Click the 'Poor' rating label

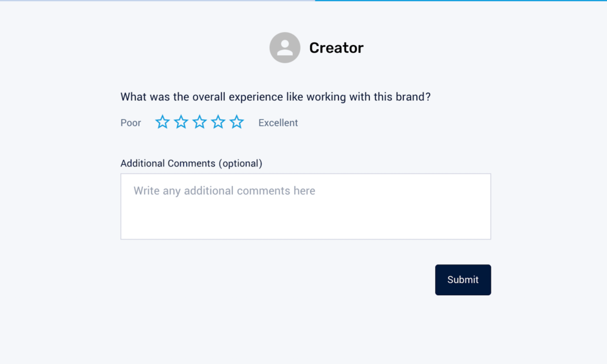tap(131, 123)
